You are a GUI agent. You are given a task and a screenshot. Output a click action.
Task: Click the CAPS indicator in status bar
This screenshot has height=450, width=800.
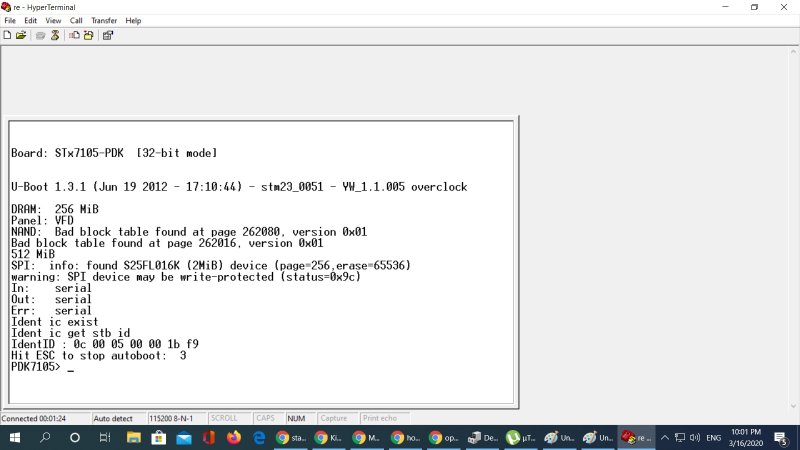click(268, 418)
